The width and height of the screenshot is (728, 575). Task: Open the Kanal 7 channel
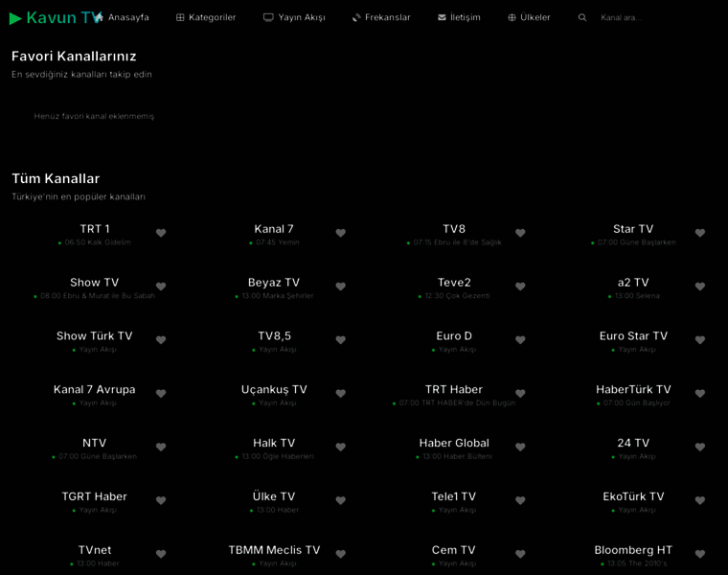pos(274,229)
